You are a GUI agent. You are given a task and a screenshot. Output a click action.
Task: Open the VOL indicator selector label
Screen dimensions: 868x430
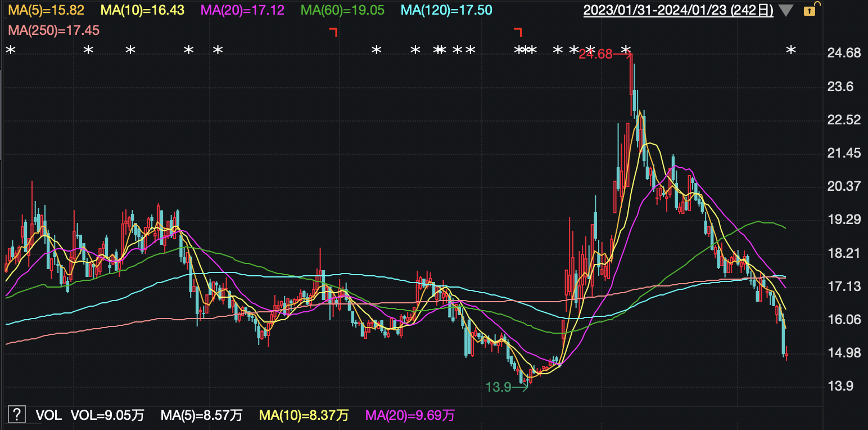coord(48,416)
